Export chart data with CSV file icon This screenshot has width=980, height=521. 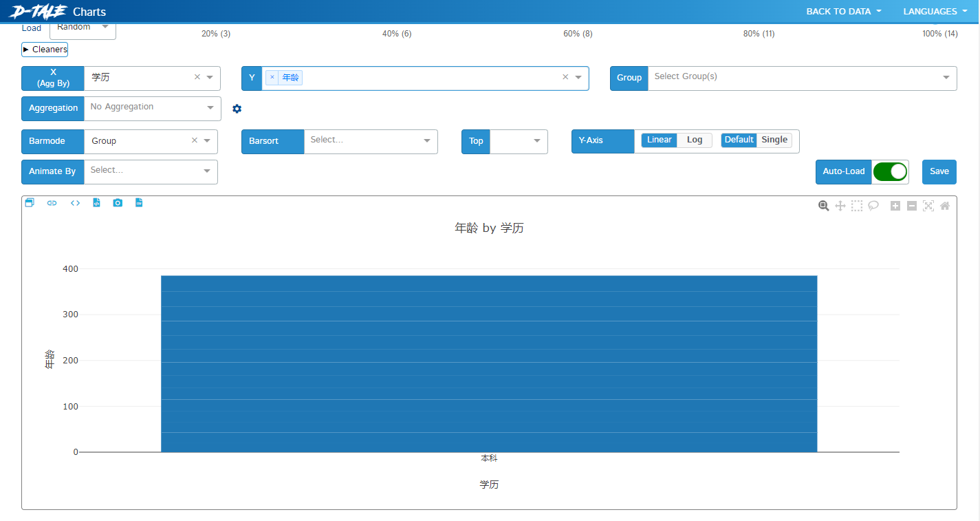click(x=139, y=203)
